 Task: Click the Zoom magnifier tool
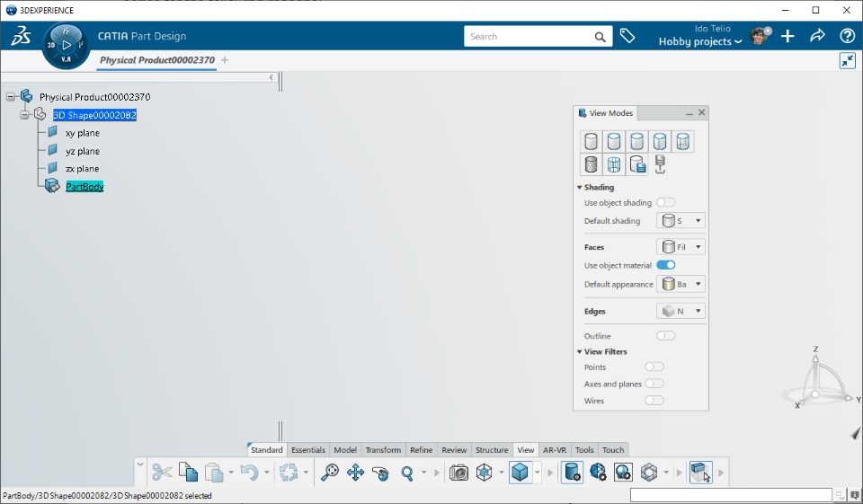click(406, 473)
